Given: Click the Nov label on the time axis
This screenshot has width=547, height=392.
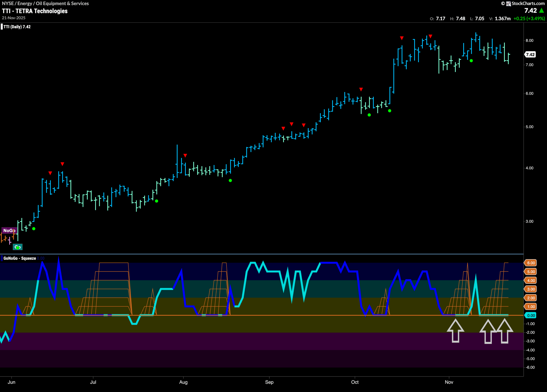Looking at the screenshot, I should pyautogui.click(x=449, y=382).
